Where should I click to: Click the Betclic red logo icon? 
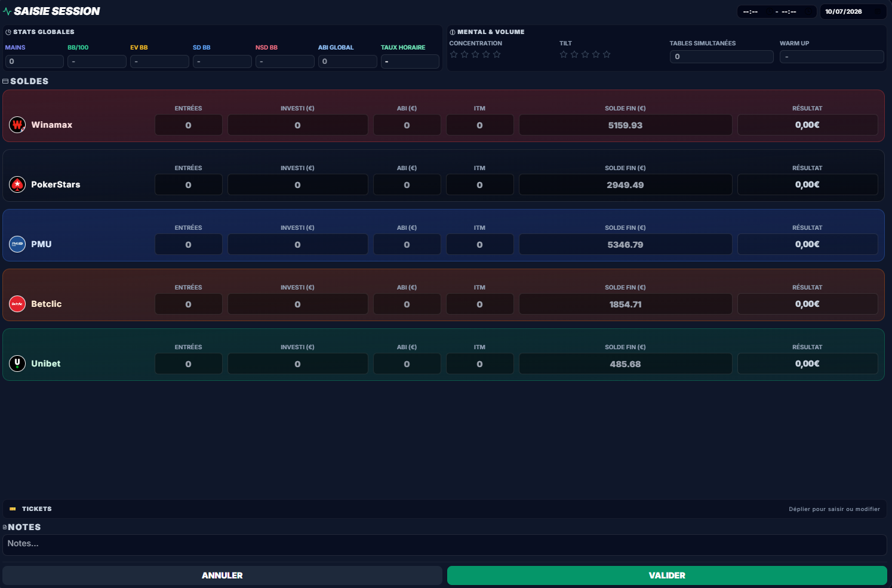pos(17,304)
